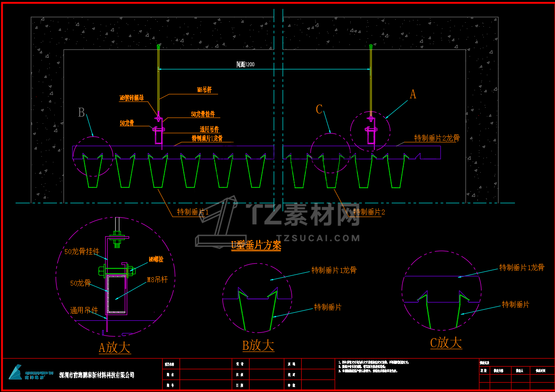Select the 特制垂片2 callout label

pyautogui.click(x=369, y=212)
